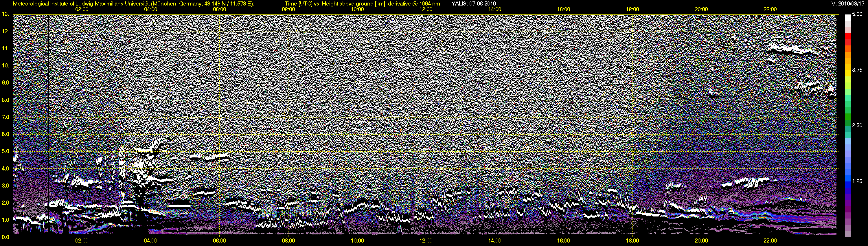Screen dimensions: 868x246
Task: Click the 'Time [UTC] vs. Height above ground' caption
Action: pyautogui.click(x=362, y=3)
